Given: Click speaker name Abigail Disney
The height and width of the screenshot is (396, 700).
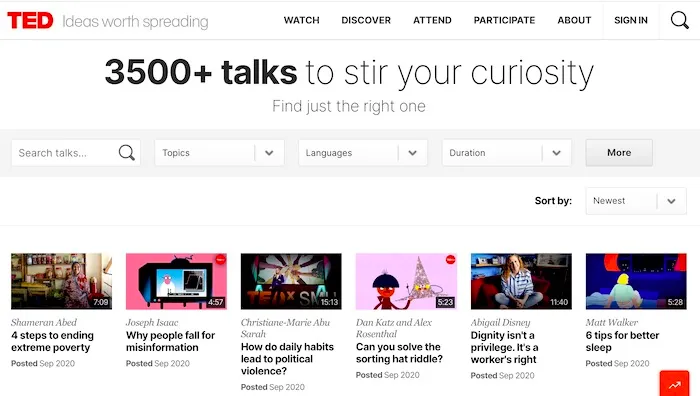Looking at the screenshot, I should coord(500,322).
